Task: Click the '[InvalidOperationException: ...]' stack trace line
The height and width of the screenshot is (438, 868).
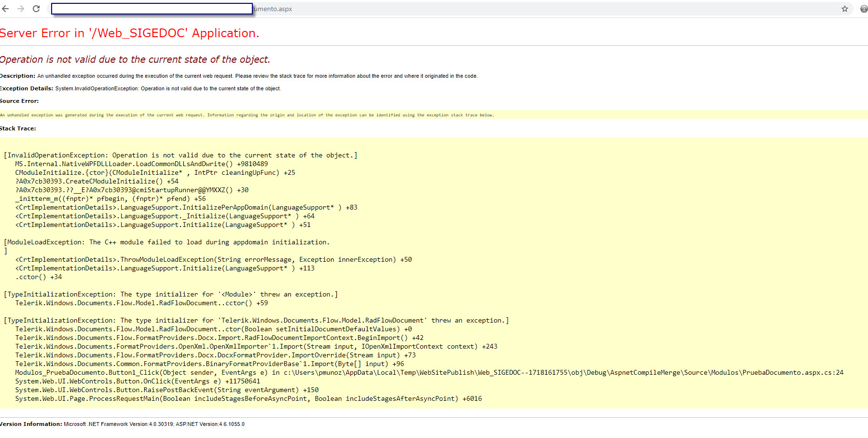Action: [180, 155]
